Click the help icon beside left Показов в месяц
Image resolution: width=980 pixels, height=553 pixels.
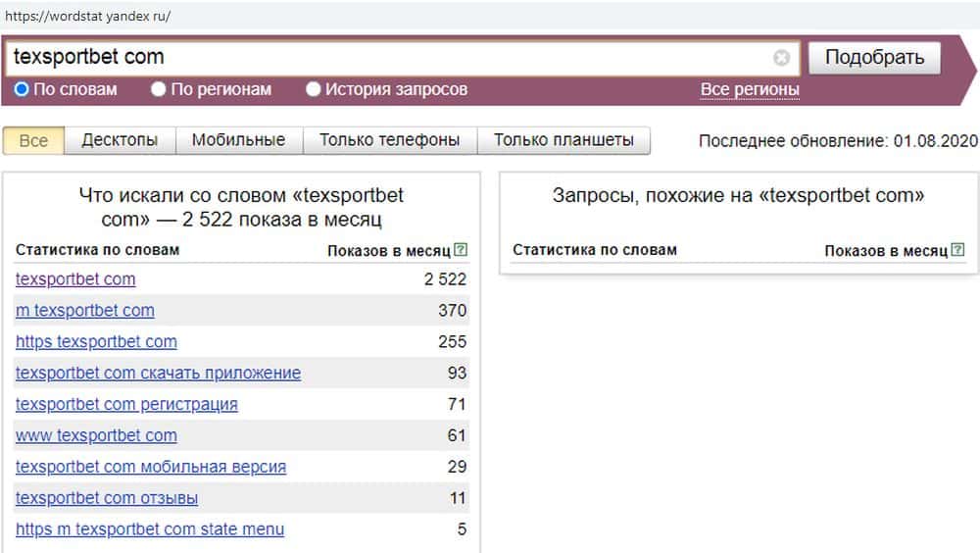coord(461,250)
